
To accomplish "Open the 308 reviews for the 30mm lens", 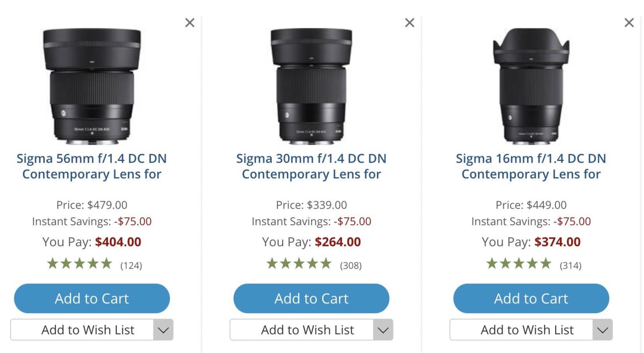I will [x=351, y=265].
